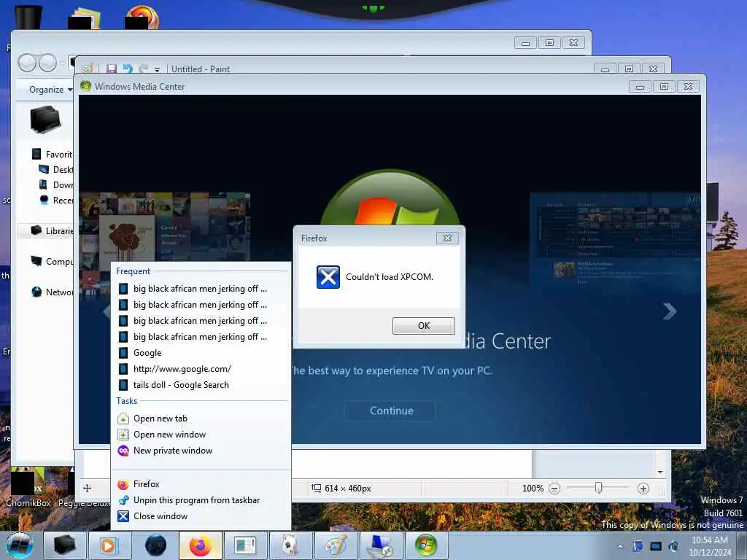Click the Explorer Back navigation button
The height and width of the screenshot is (560, 747).
point(27,63)
